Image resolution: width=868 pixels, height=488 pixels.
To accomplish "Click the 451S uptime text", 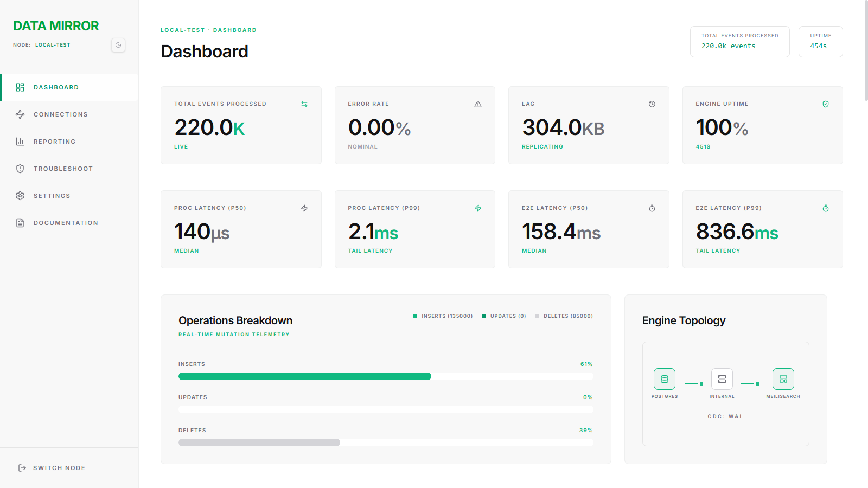I will click(x=703, y=147).
